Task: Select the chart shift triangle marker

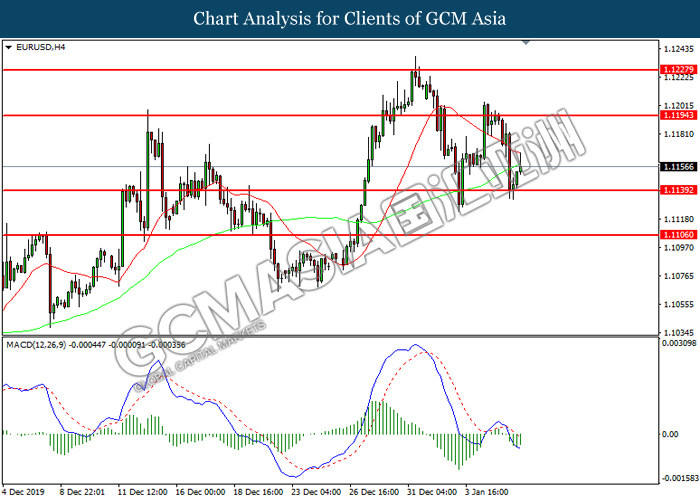Action: [x=526, y=42]
